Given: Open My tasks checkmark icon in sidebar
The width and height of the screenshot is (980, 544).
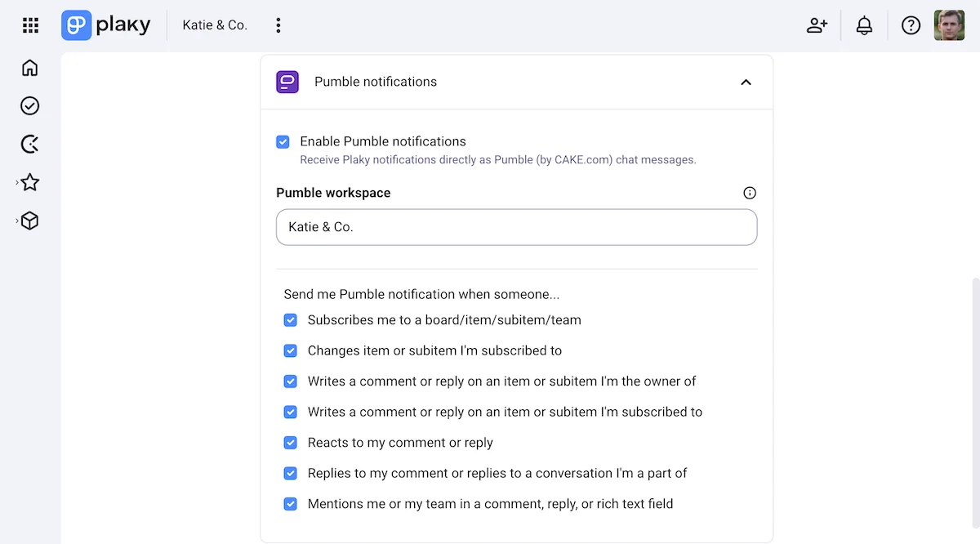Looking at the screenshot, I should pyautogui.click(x=30, y=106).
